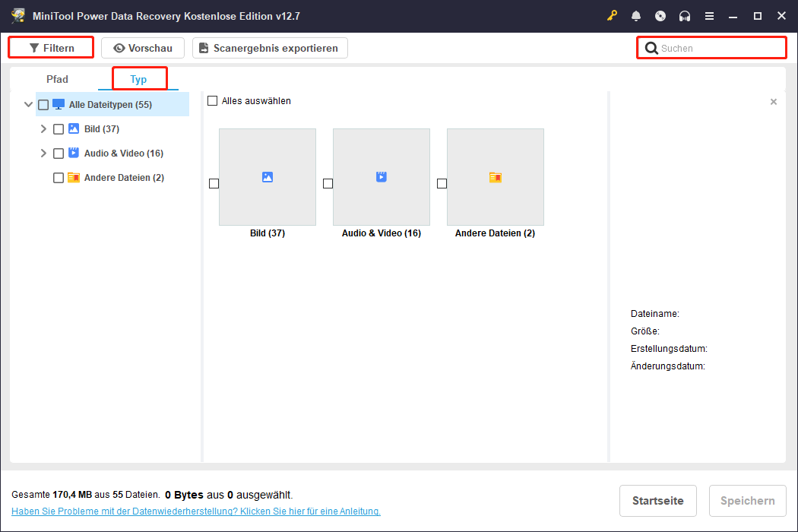Click inside the Suchen search field

click(x=711, y=47)
